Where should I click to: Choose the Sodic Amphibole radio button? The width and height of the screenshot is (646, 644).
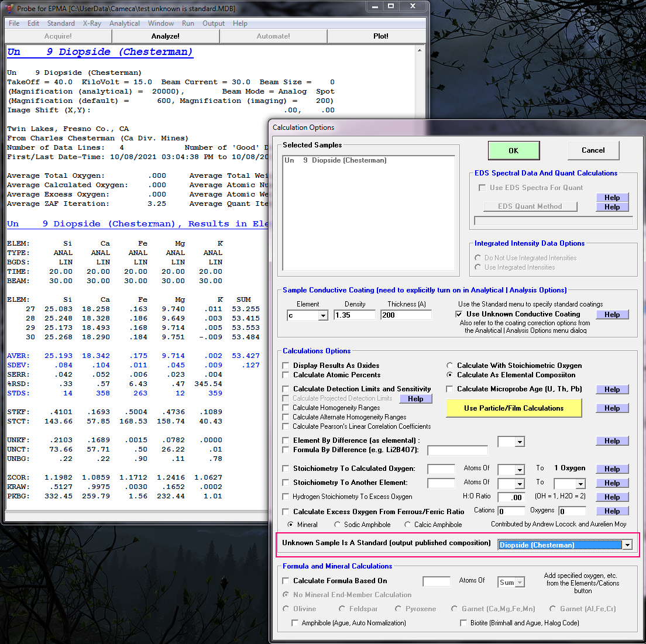pos(338,525)
